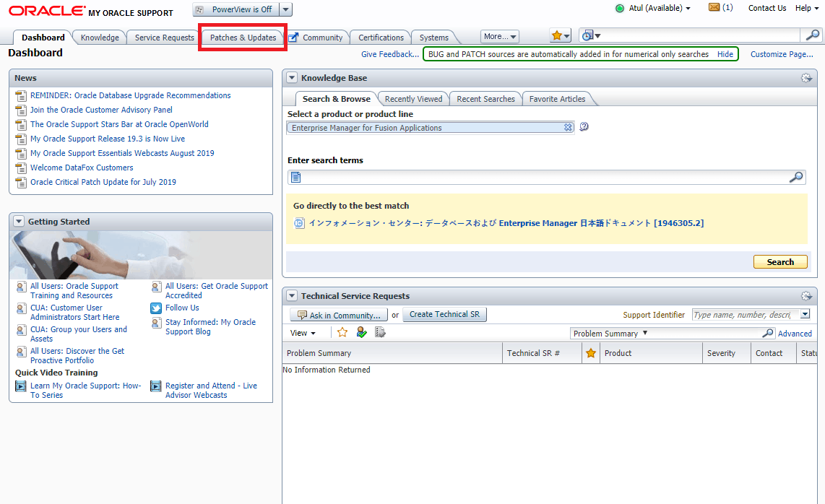Open the PowerView dropdown arrow

(285, 9)
